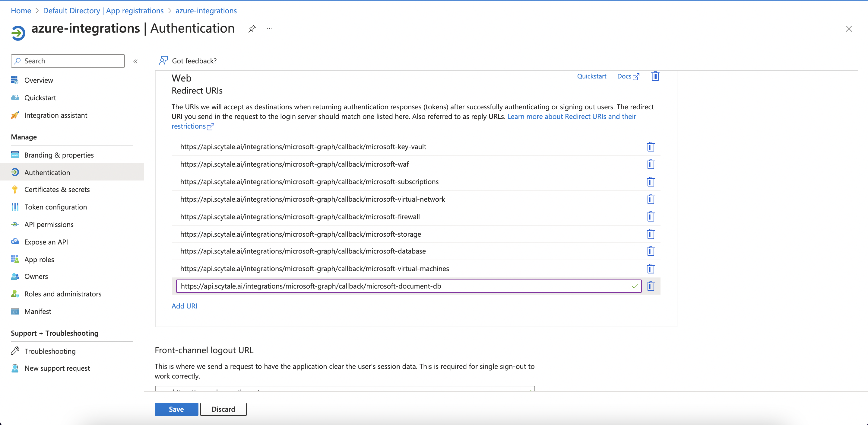Click azure-integrations breadcrumb link

tap(206, 11)
